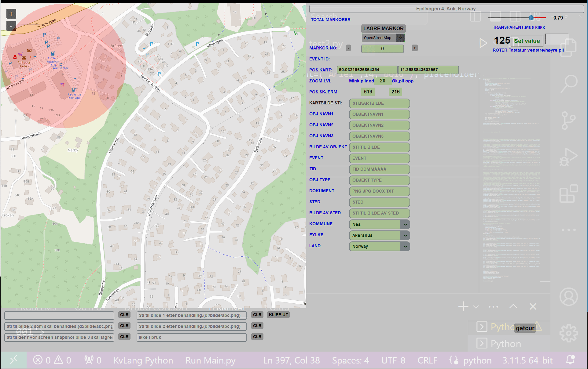Open the LAND dropdown showing Norway
588x369 pixels.
405,246
